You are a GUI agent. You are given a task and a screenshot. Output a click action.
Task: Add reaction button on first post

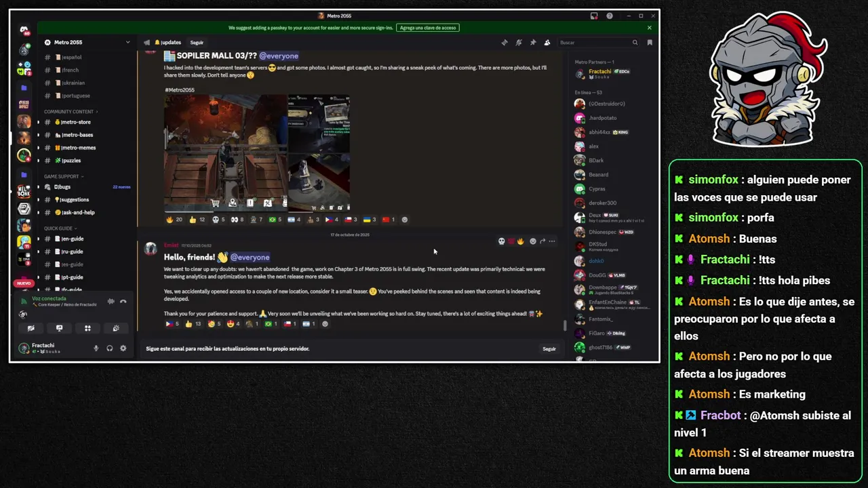click(405, 220)
